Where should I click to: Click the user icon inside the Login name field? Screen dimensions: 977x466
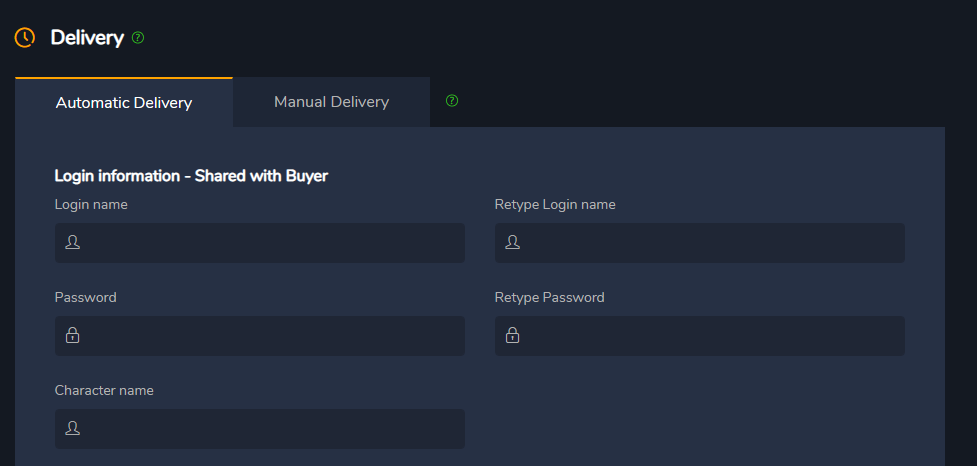point(72,242)
